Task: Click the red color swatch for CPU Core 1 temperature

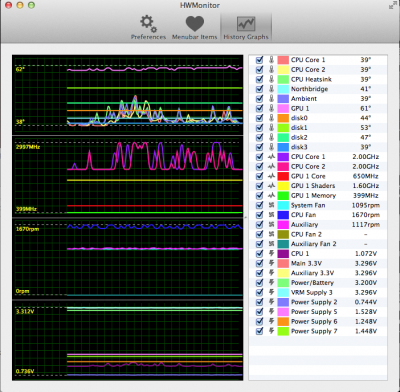Action: pos(283,60)
